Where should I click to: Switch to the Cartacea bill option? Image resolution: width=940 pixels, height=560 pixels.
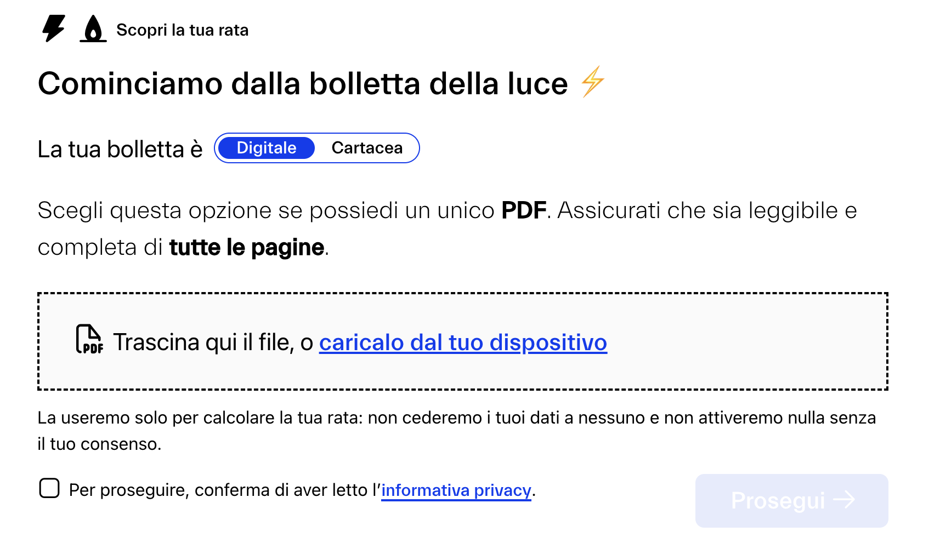(x=367, y=148)
